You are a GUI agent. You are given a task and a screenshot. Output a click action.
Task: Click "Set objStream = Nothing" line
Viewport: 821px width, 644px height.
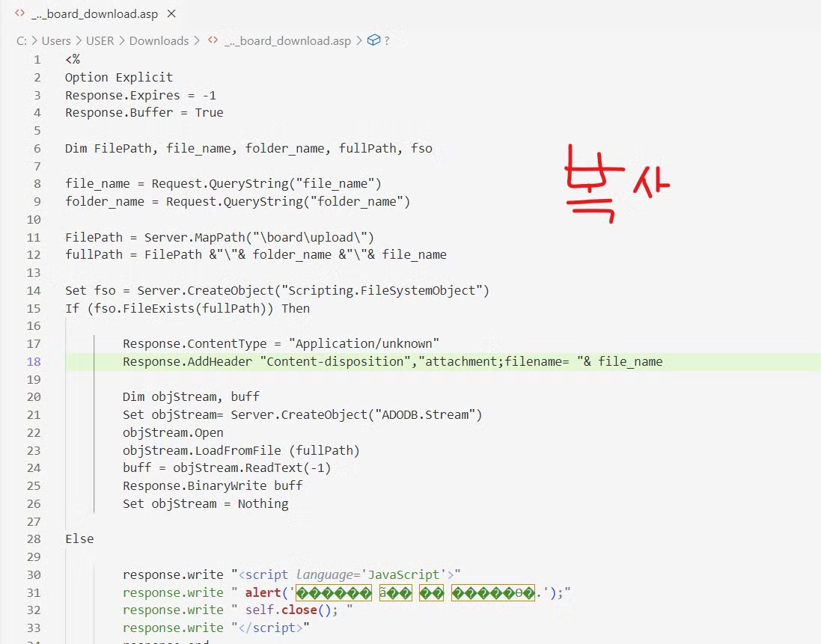(x=205, y=504)
